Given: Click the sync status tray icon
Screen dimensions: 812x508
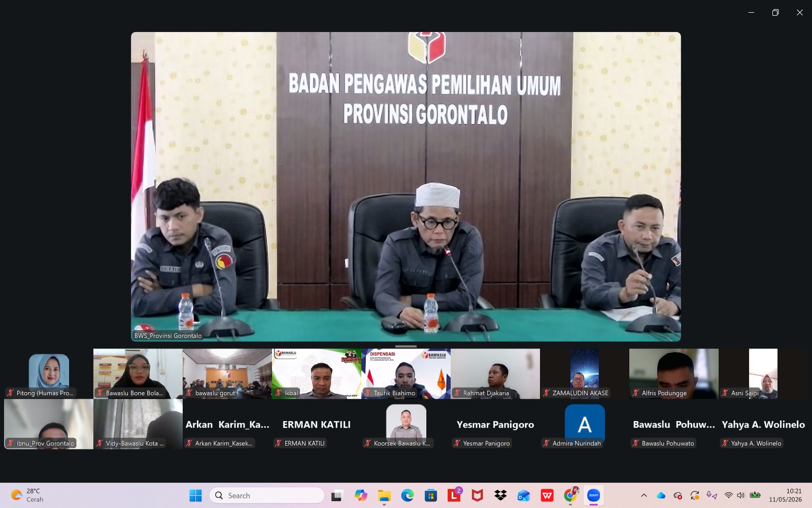Looking at the screenshot, I should click(x=695, y=495).
